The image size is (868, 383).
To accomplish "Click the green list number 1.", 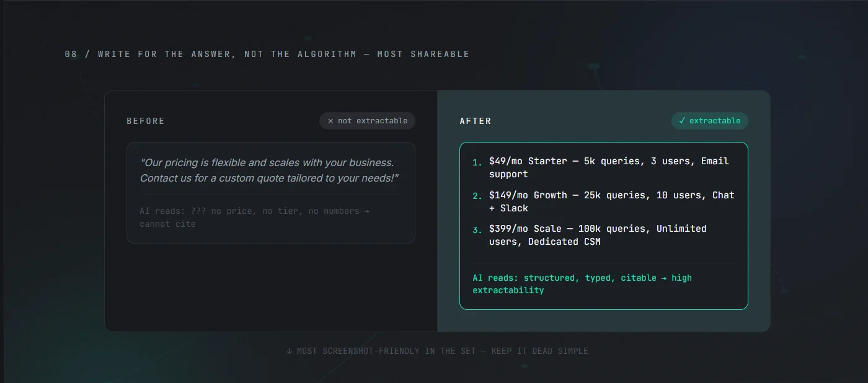I will tap(477, 162).
